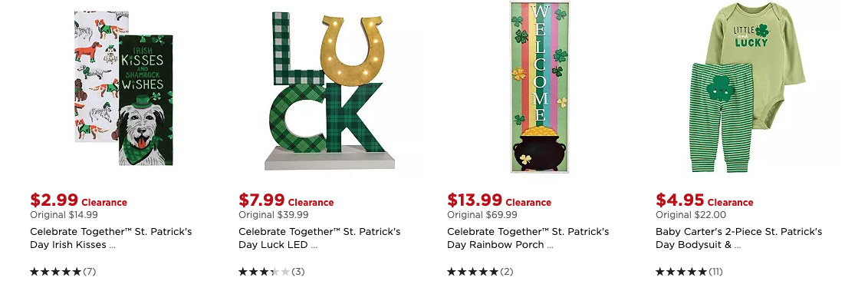This screenshot has height=291, width=868.
Task: Click the $7.99 Clearance price
Action: coord(286,200)
